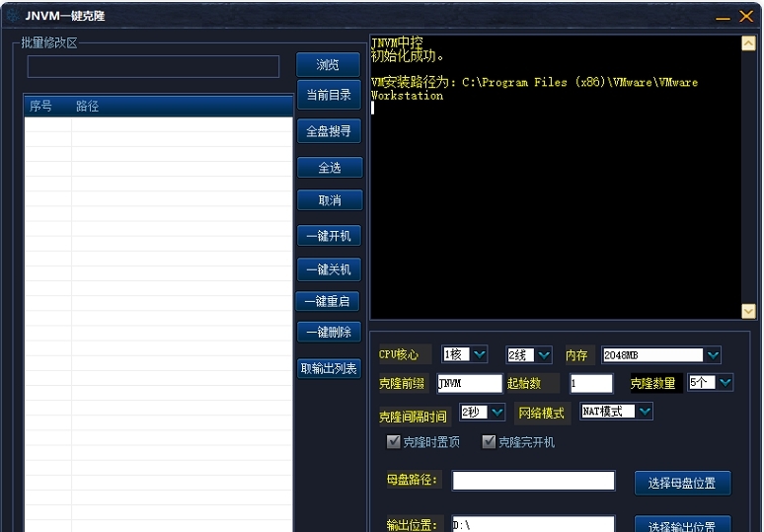Click the JNVM app icon in title bar
Viewport: 764px width, 532px height.
(x=14, y=16)
